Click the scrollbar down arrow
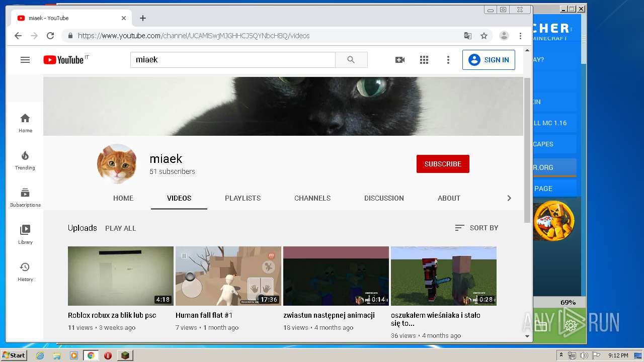The height and width of the screenshot is (362, 644). pyautogui.click(x=527, y=336)
